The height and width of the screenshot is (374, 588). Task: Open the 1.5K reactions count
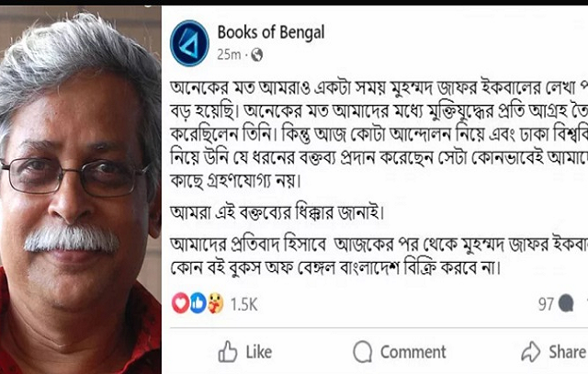(x=243, y=304)
